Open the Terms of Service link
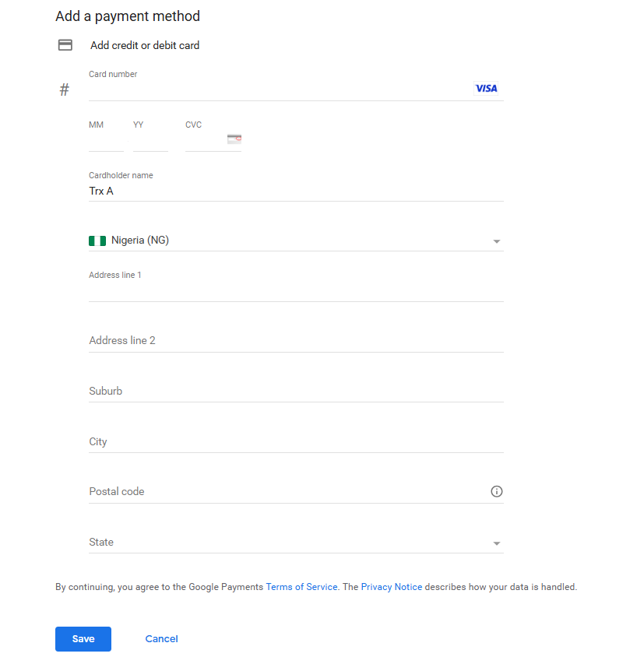This screenshot has width=644, height=657. click(301, 587)
